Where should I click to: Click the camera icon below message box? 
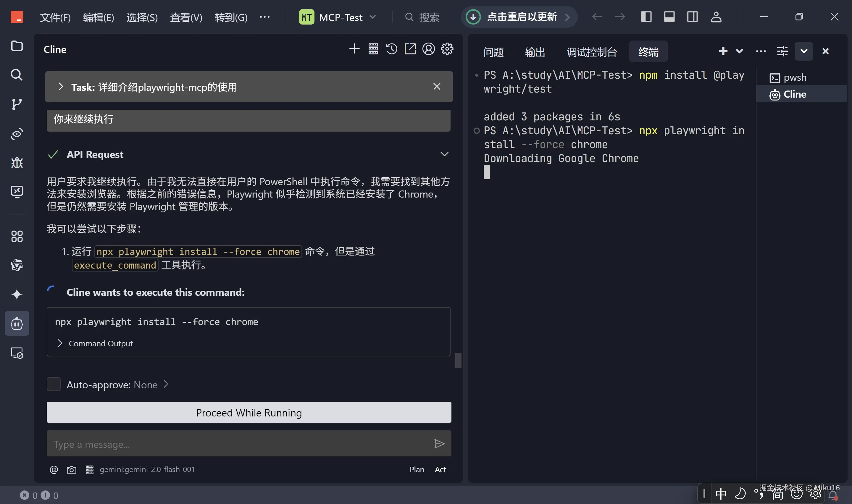click(71, 469)
